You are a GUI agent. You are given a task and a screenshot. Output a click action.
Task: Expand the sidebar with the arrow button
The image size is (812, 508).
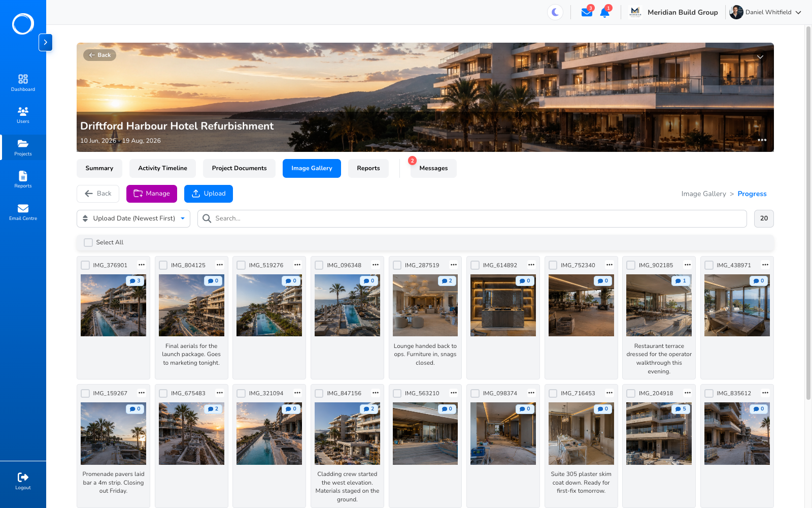[x=45, y=42]
